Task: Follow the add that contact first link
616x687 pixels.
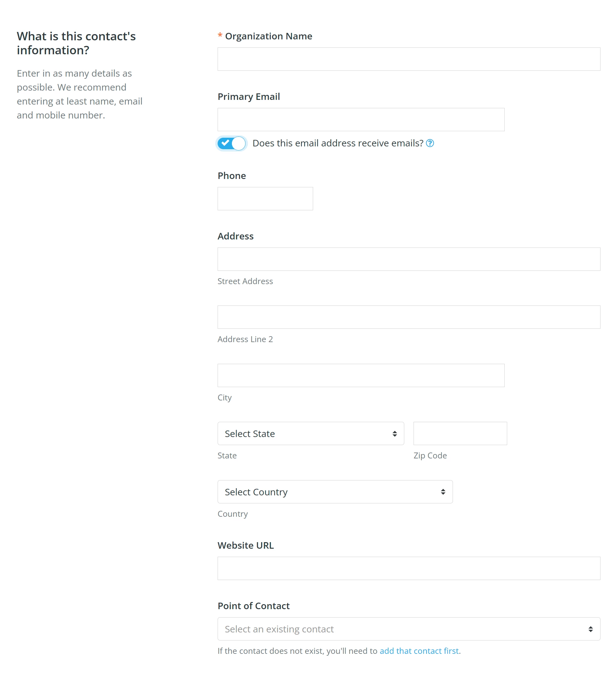Action: 419,651
